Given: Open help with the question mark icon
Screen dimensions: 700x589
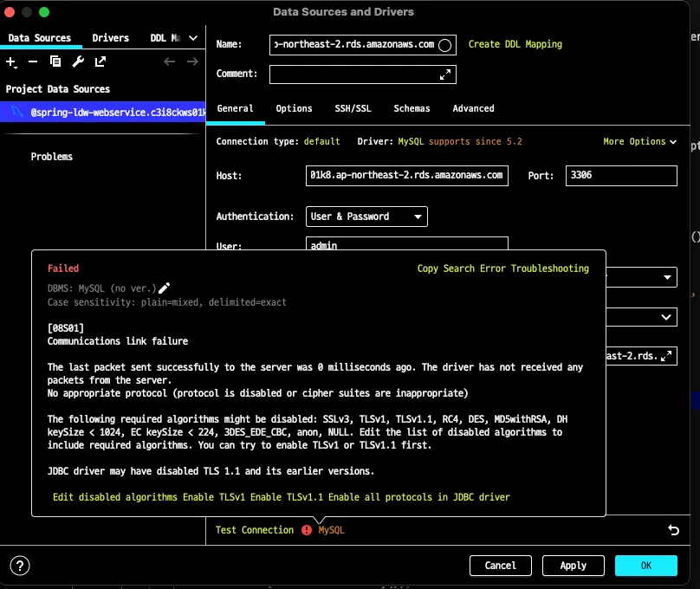Looking at the screenshot, I should pos(20,566).
